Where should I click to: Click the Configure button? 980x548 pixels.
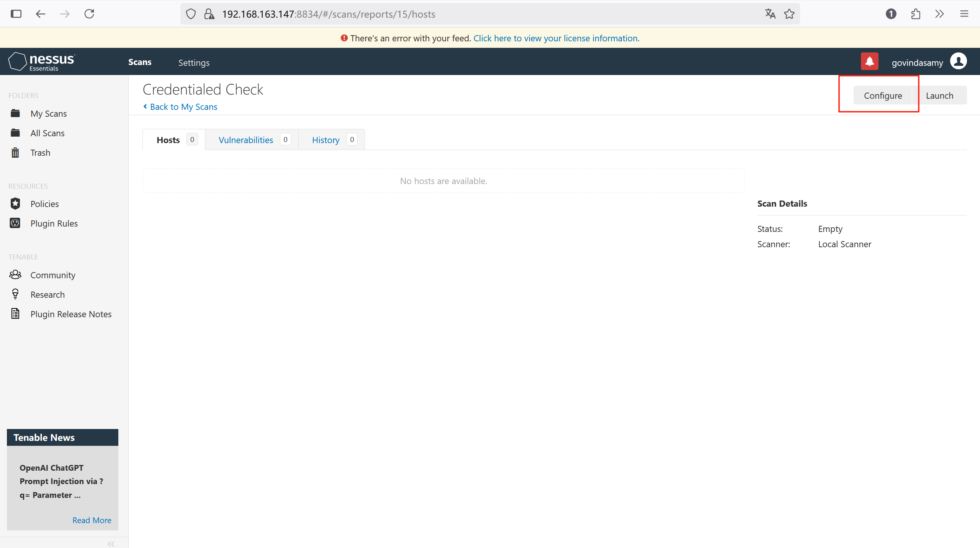pos(883,95)
